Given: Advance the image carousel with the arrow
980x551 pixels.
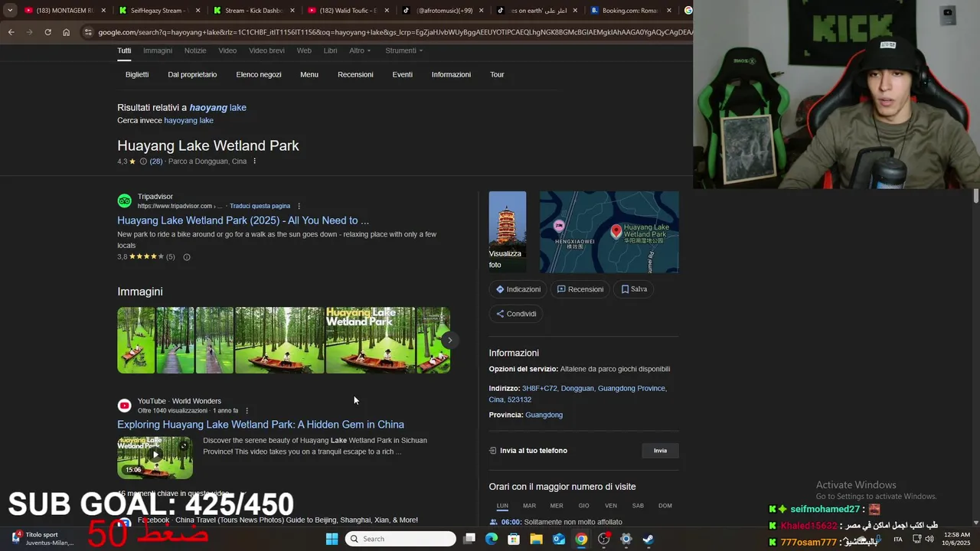Looking at the screenshot, I should click(x=450, y=341).
